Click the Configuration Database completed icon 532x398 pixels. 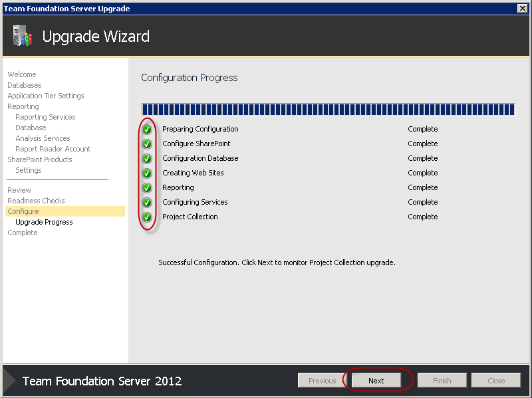pyautogui.click(x=147, y=158)
